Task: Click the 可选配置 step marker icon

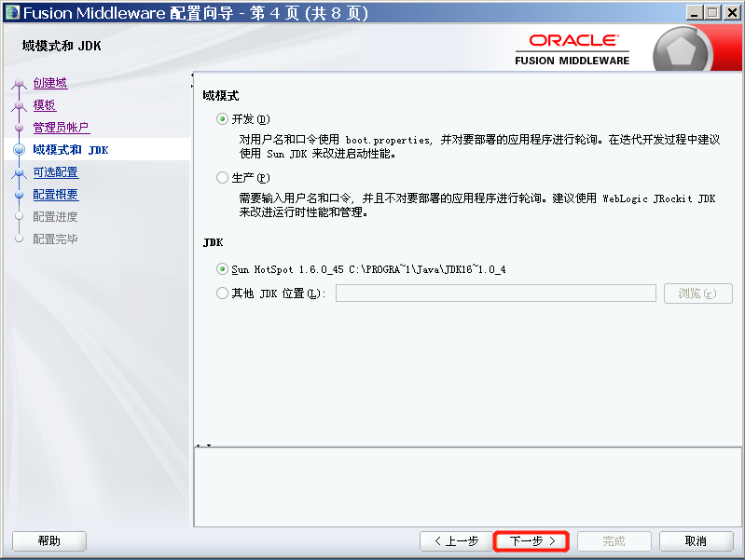Action: tap(19, 172)
